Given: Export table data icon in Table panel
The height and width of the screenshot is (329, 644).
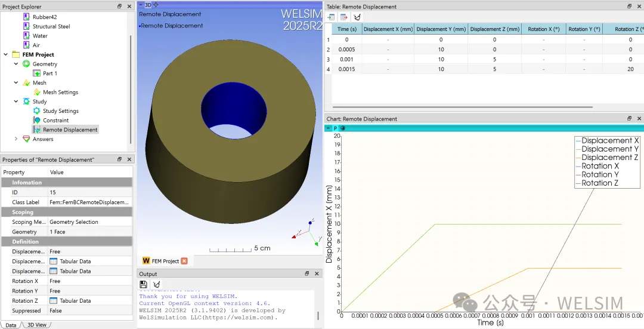Looking at the screenshot, I should click(x=344, y=17).
